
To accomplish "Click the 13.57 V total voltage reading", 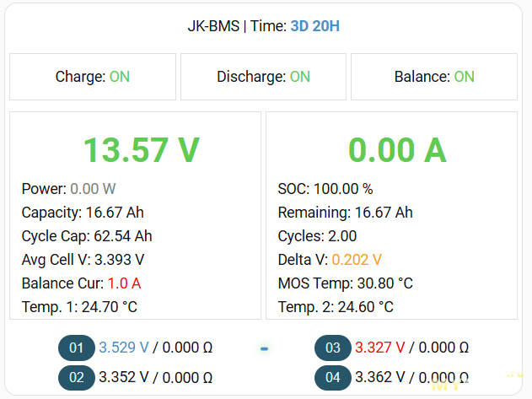I will pos(141,150).
